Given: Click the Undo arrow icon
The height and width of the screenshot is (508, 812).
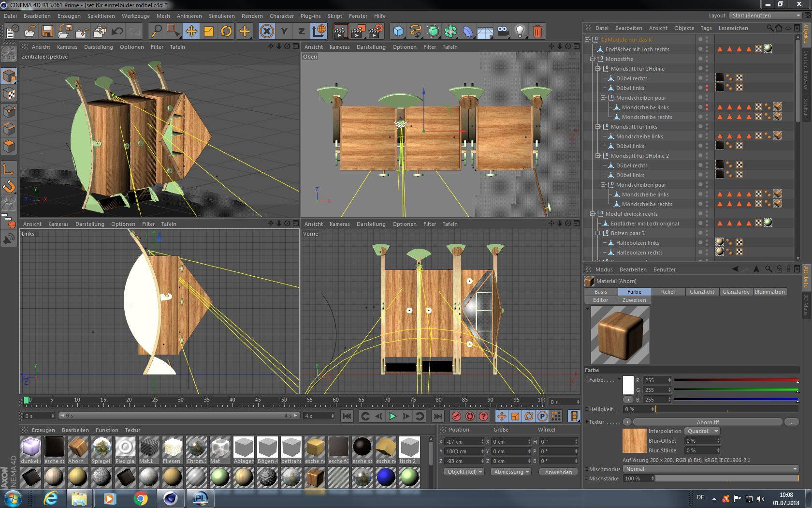Looking at the screenshot, I should (x=117, y=31).
